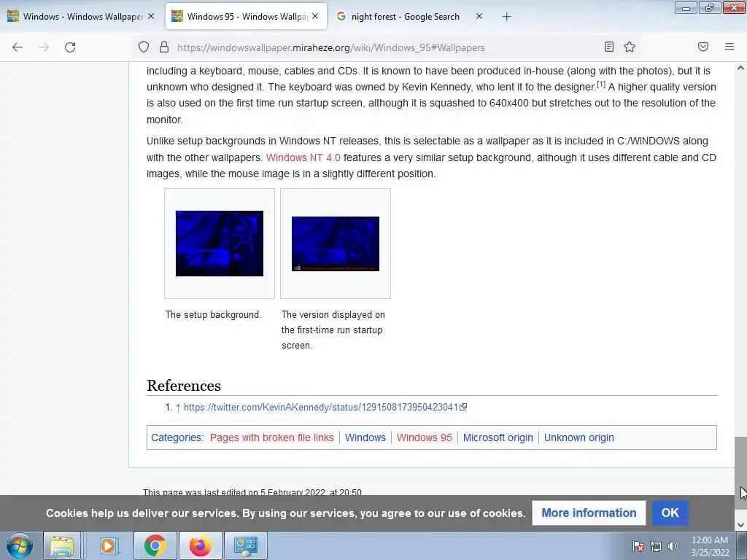This screenshot has width=747, height=560.
Task: Open the Unknown origin category
Action: pos(578,437)
